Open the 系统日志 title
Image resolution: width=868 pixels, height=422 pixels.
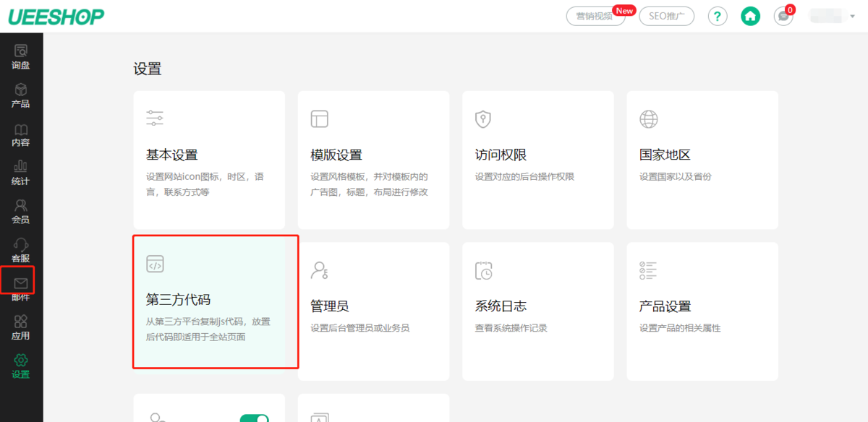click(x=501, y=306)
